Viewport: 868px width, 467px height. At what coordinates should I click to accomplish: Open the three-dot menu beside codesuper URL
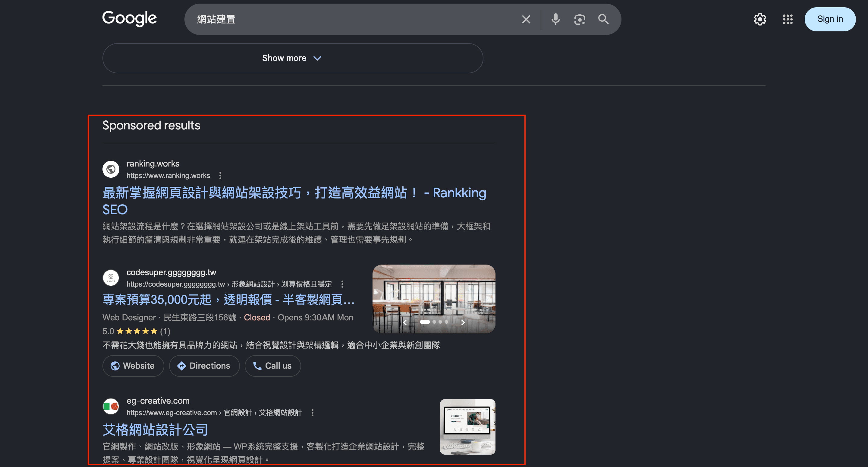click(x=342, y=284)
